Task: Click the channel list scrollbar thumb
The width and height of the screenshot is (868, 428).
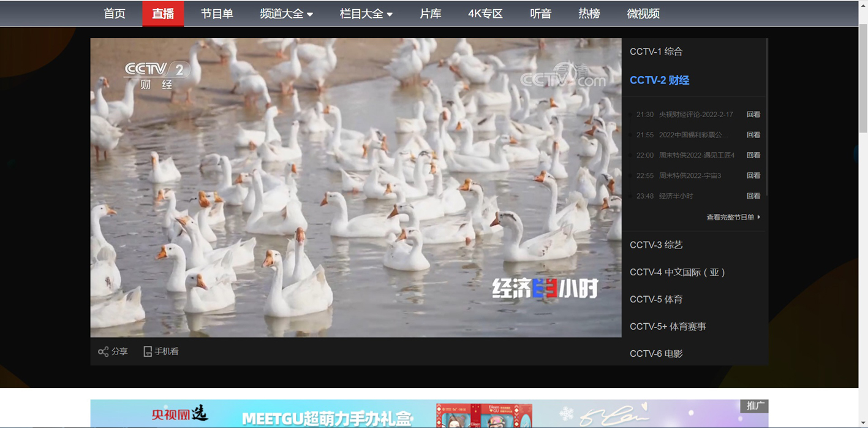Action: (766, 118)
